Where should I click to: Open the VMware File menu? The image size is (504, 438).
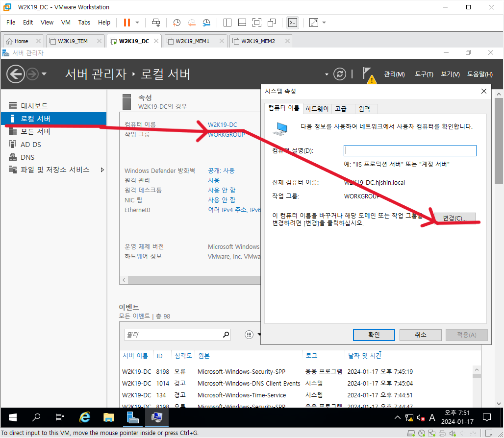pyautogui.click(x=11, y=23)
